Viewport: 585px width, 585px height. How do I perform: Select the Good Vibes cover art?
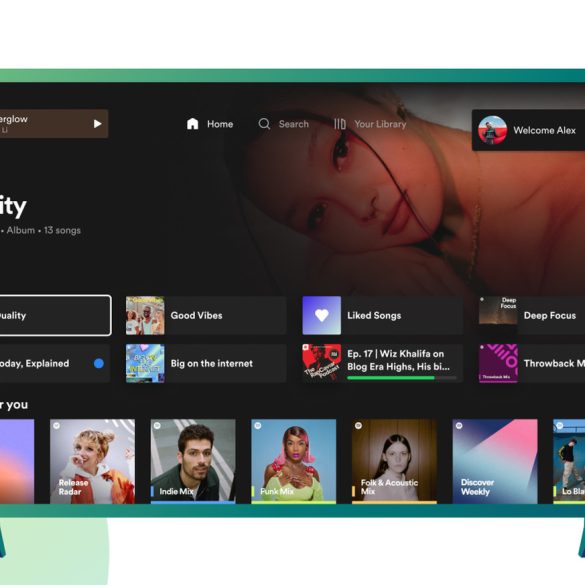(x=145, y=315)
